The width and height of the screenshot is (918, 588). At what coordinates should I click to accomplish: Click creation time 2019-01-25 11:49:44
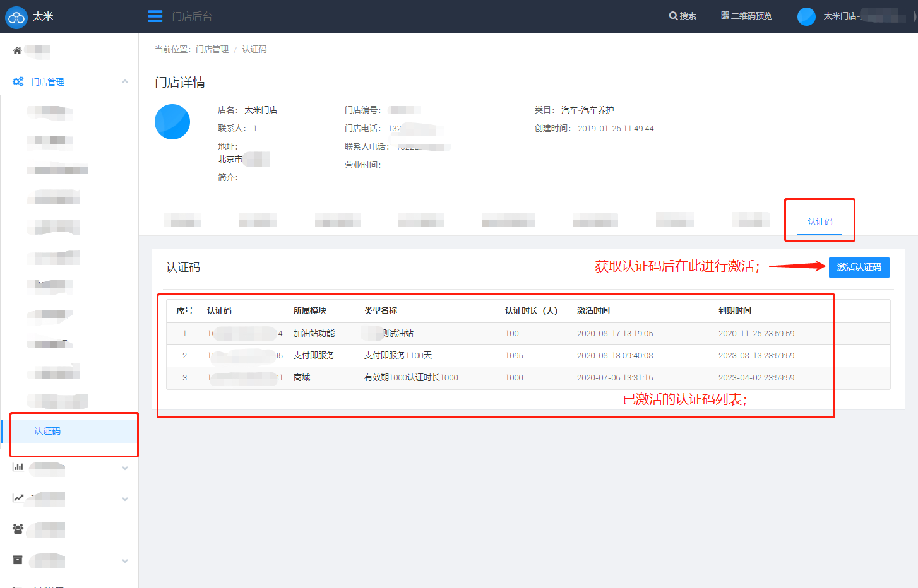[616, 128]
